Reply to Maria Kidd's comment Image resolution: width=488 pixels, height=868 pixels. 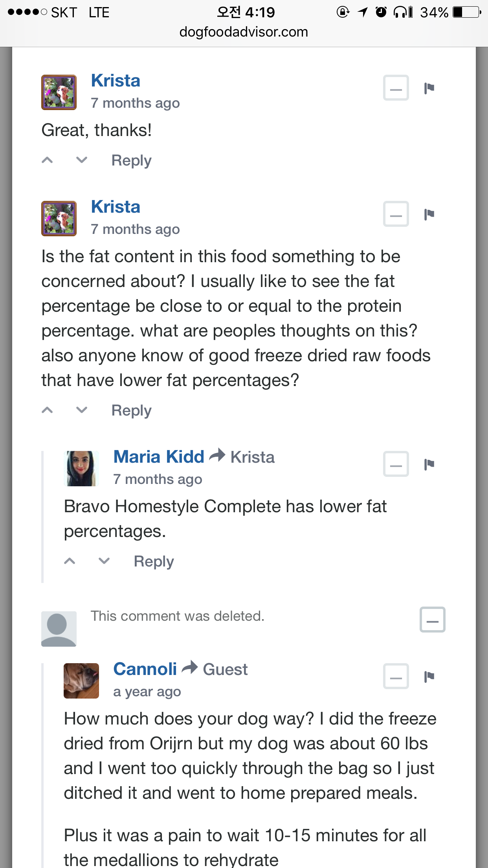click(154, 562)
